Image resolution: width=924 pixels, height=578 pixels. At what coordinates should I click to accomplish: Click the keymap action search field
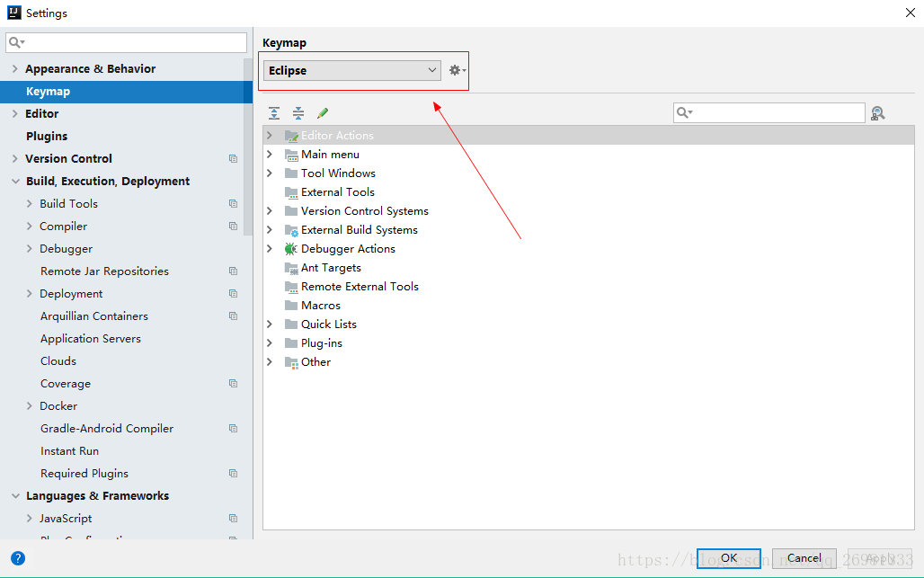click(769, 112)
